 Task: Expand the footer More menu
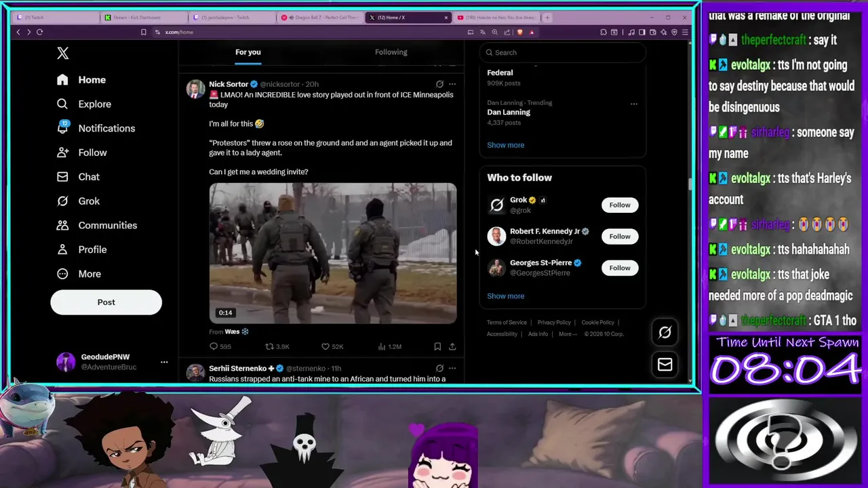tap(568, 334)
